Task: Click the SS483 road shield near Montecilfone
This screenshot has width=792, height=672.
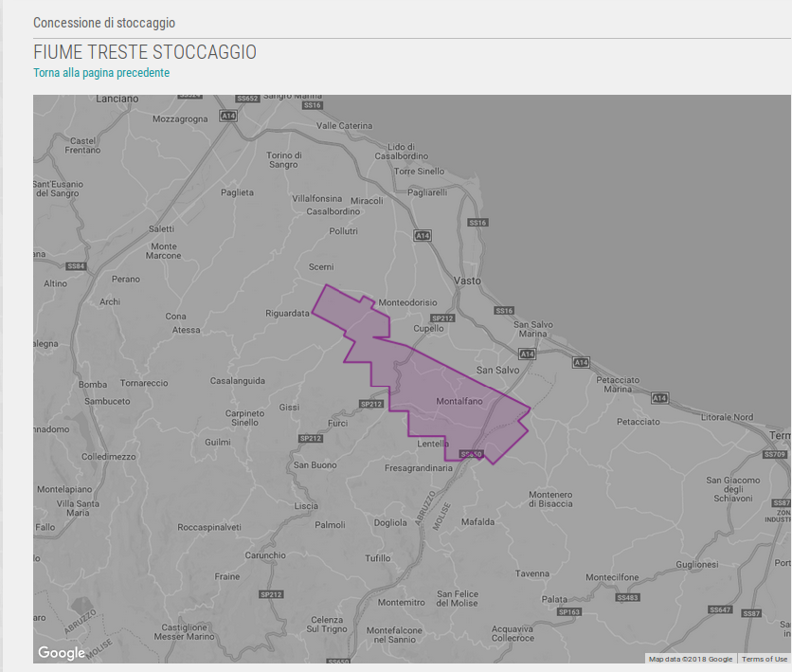Action: coord(627,598)
